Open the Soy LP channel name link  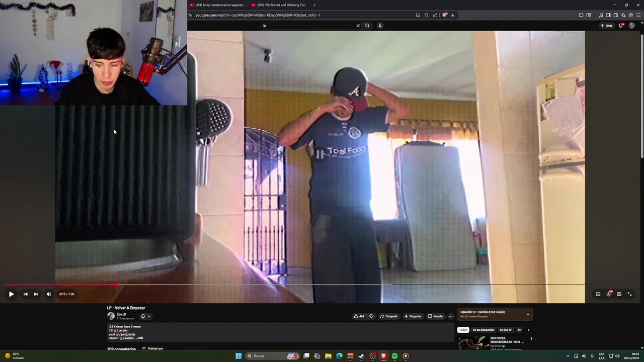121,314
